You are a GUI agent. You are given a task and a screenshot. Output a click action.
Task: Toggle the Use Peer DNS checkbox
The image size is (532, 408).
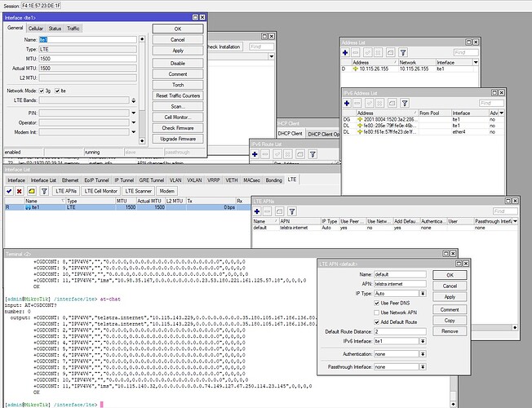pos(377,303)
